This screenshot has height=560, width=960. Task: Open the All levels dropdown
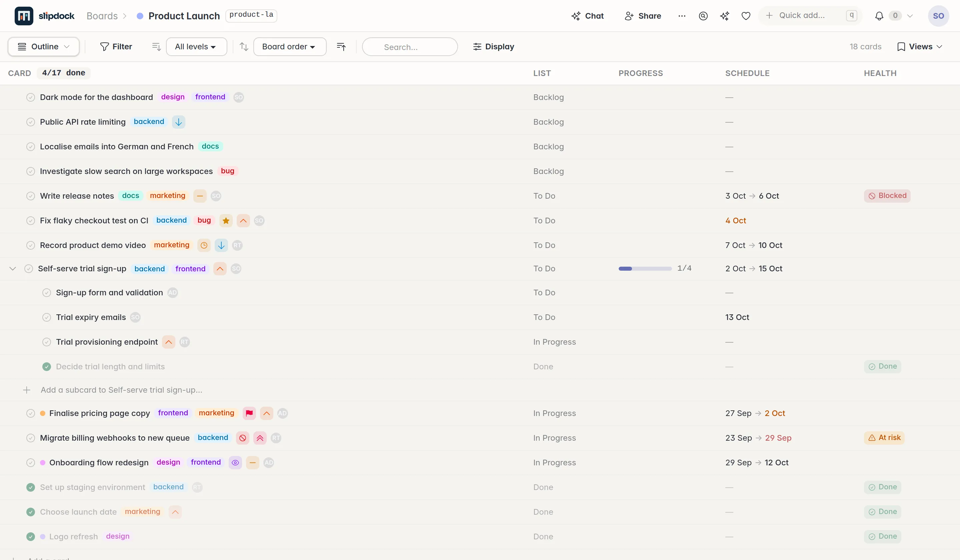coord(196,46)
